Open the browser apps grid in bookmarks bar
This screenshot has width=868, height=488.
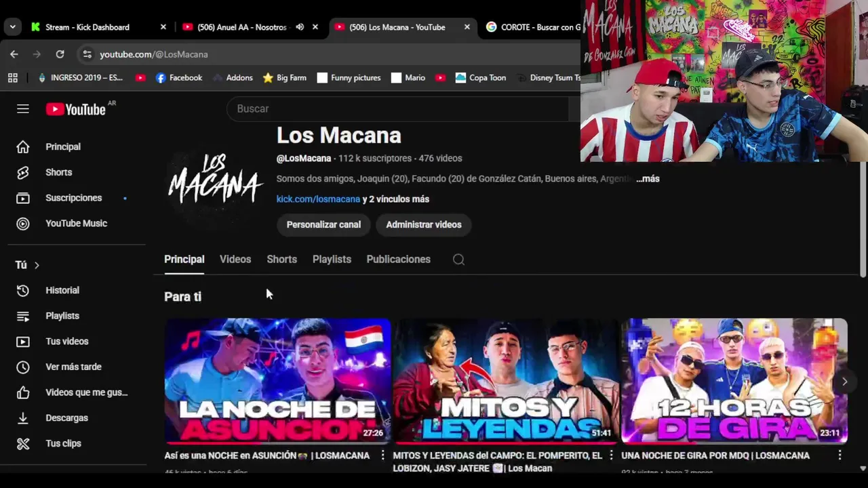13,78
